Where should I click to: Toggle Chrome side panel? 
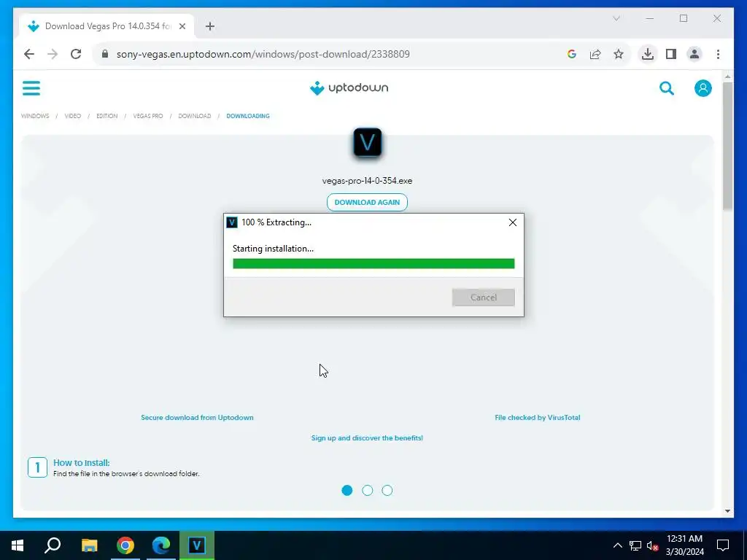(671, 54)
